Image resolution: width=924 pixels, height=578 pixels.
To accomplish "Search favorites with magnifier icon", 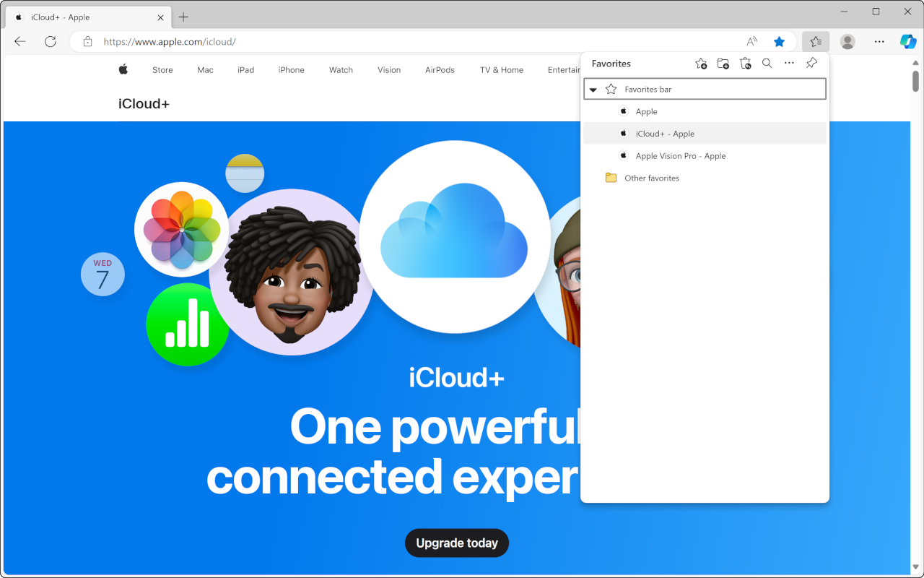I will coord(767,64).
